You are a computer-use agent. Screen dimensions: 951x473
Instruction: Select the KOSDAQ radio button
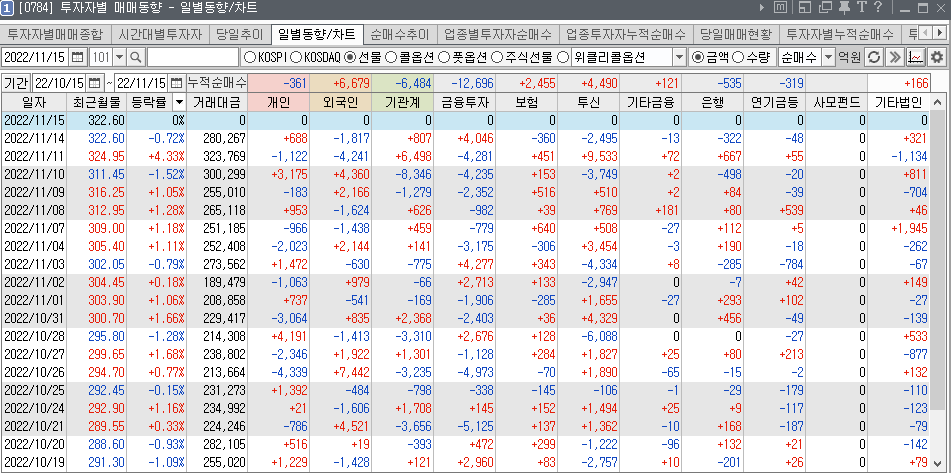click(297, 57)
